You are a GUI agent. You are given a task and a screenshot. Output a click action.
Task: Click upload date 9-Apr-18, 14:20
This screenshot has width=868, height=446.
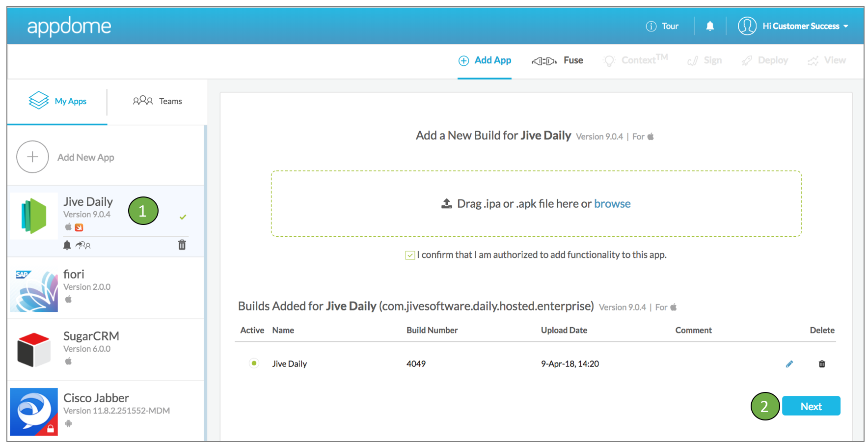pyautogui.click(x=570, y=364)
